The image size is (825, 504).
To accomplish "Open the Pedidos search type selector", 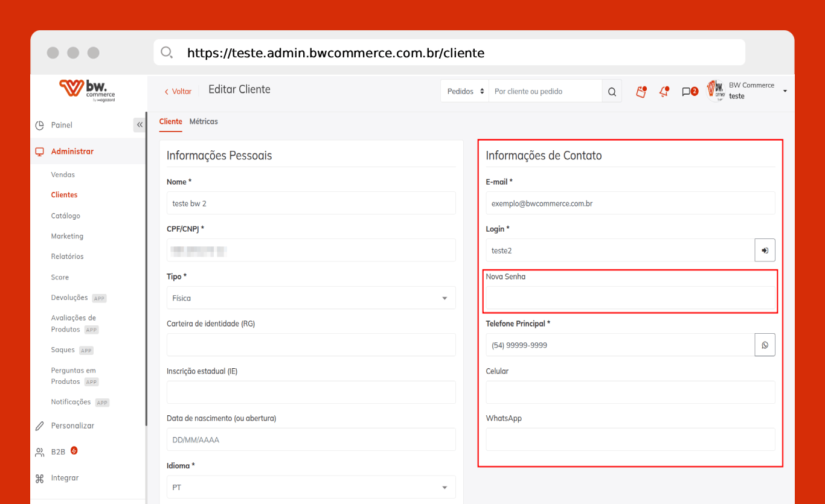I will tap(464, 92).
